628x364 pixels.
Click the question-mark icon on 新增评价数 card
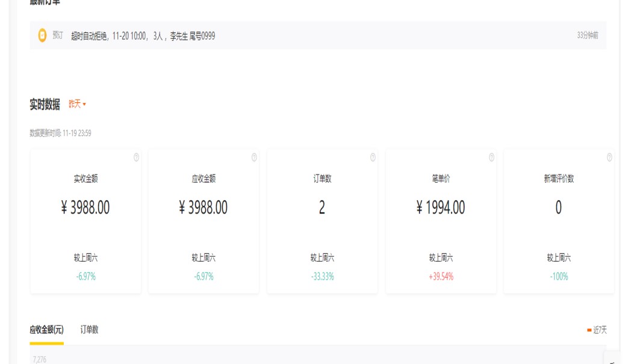609,158
